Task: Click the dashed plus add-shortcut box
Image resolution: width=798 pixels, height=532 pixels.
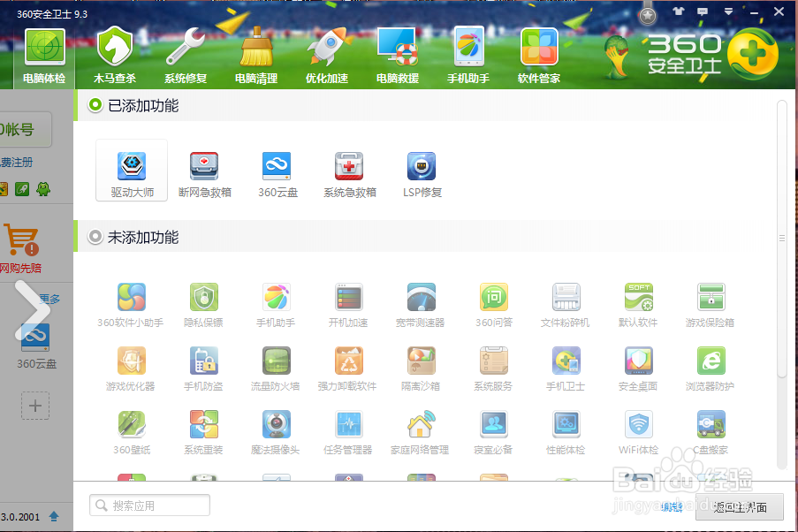Action: 35,406
